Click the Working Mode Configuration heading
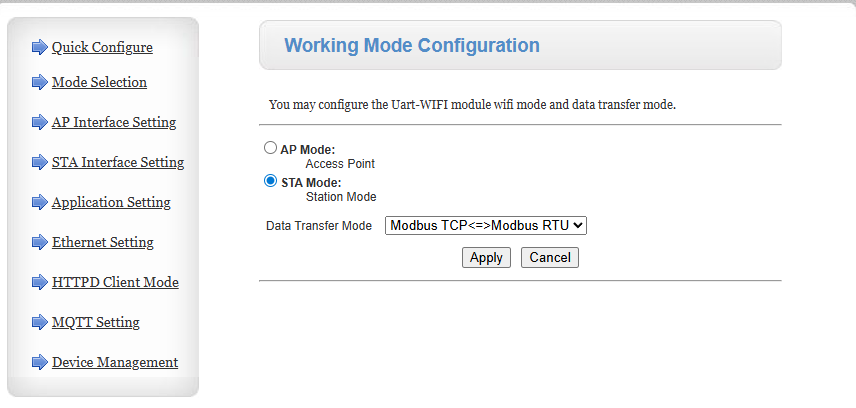856x408 pixels. [412, 45]
